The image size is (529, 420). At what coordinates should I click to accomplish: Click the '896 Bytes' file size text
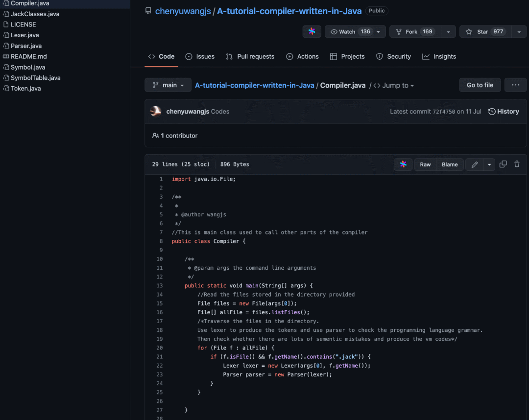pyautogui.click(x=235, y=164)
